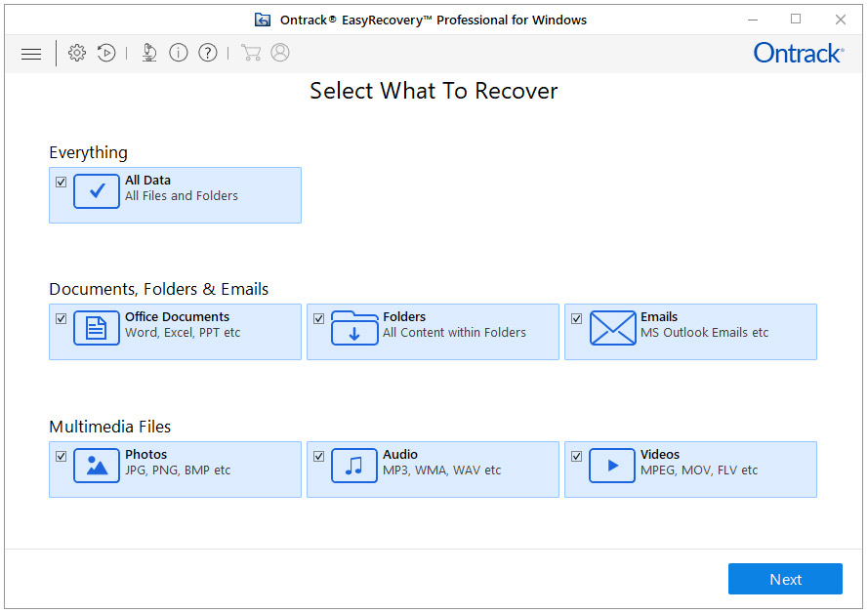Open the help question mark icon

(x=208, y=53)
